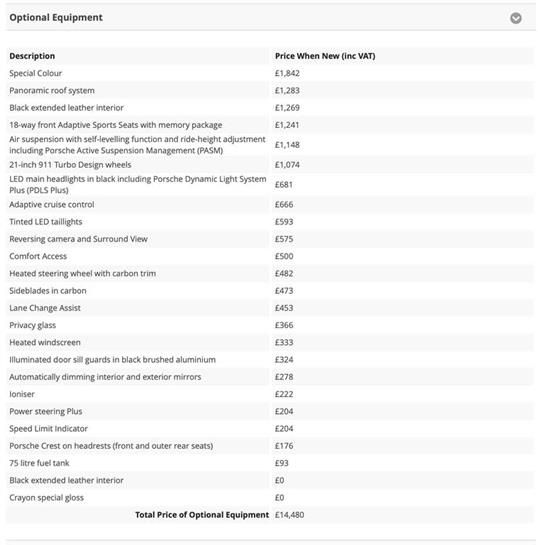Select the Price When New column header

[325, 56]
